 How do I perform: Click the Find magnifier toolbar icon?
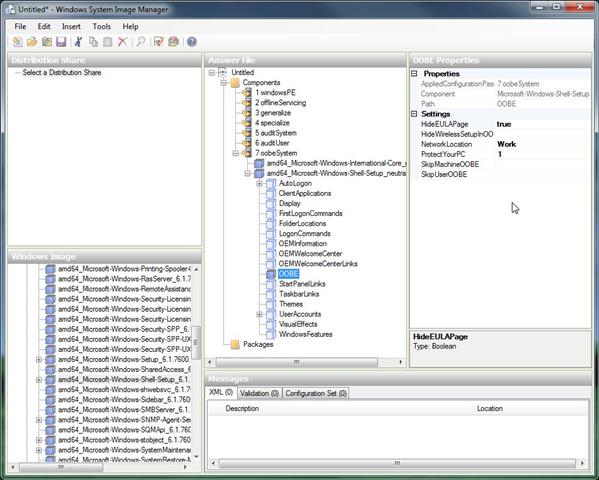(x=141, y=42)
